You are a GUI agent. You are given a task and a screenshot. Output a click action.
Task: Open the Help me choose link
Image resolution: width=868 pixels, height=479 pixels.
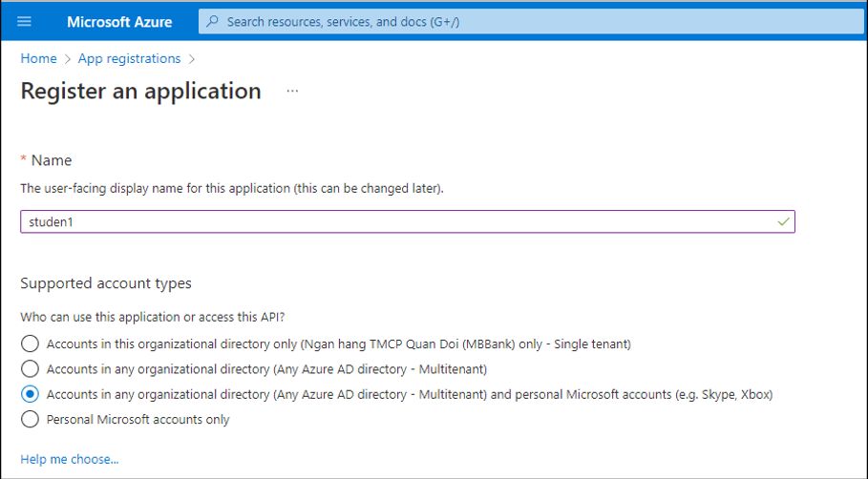coord(70,459)
